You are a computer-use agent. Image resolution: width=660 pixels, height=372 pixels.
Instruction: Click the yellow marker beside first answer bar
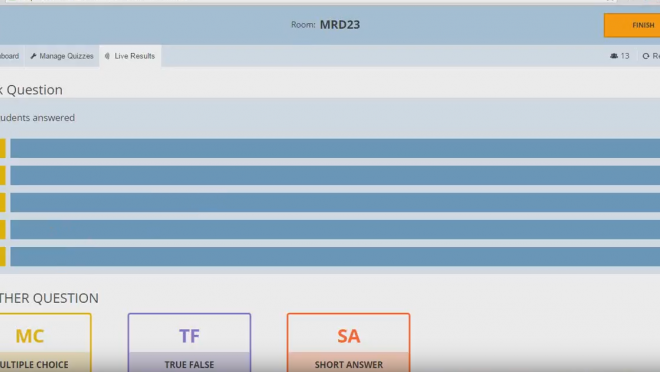click(3, 149)
